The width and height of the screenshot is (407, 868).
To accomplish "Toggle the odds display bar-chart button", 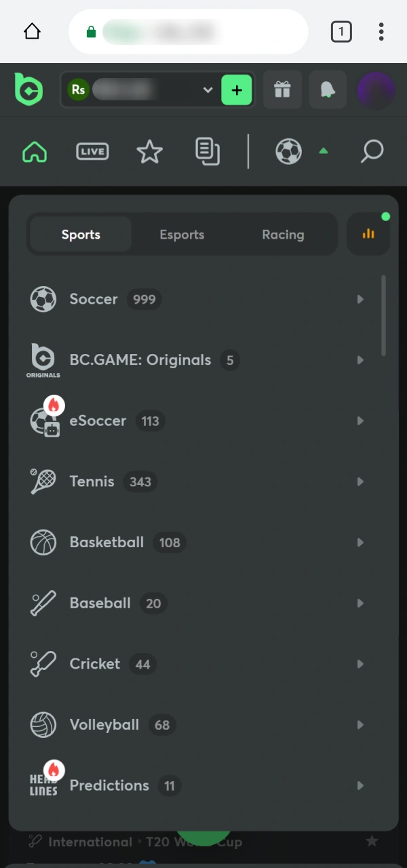I will pyautogui.click(x=368, y=234).
